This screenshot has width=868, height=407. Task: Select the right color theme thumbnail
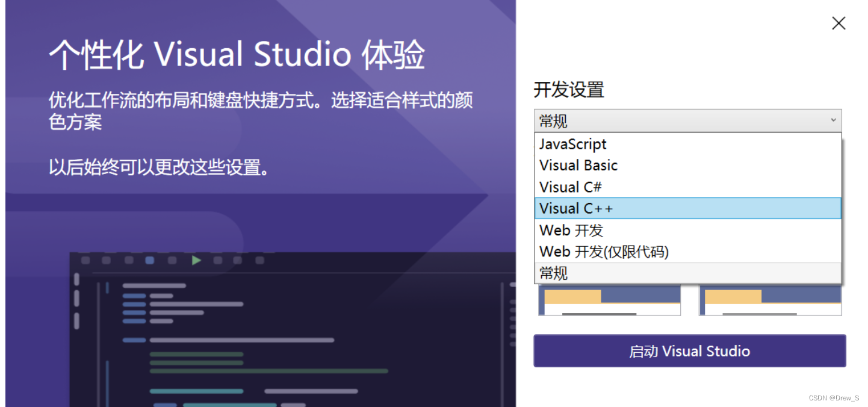tap(770, 300)
